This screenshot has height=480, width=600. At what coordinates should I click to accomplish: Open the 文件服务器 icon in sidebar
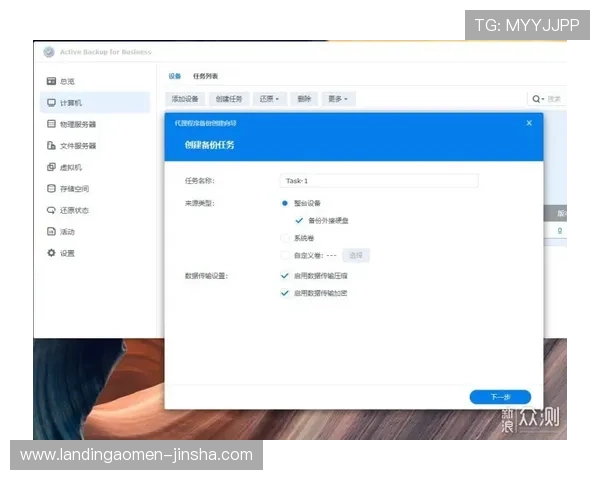point(51,145)
